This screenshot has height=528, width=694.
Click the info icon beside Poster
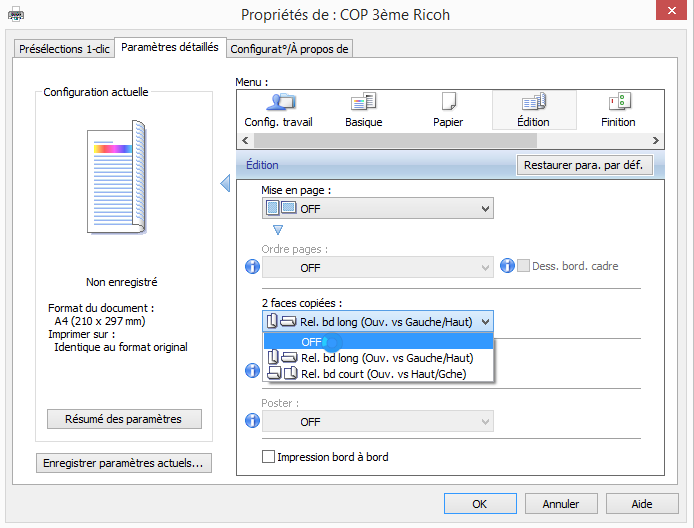pos(253,421)
